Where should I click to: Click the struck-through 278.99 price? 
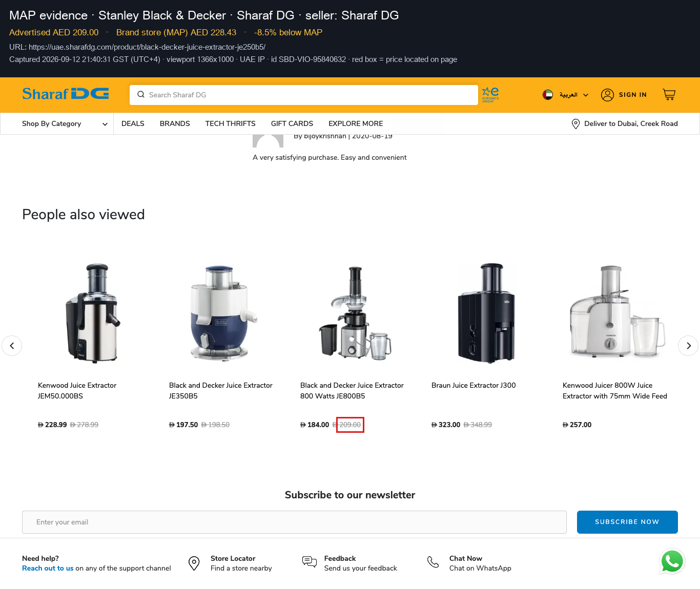[84, 425]
